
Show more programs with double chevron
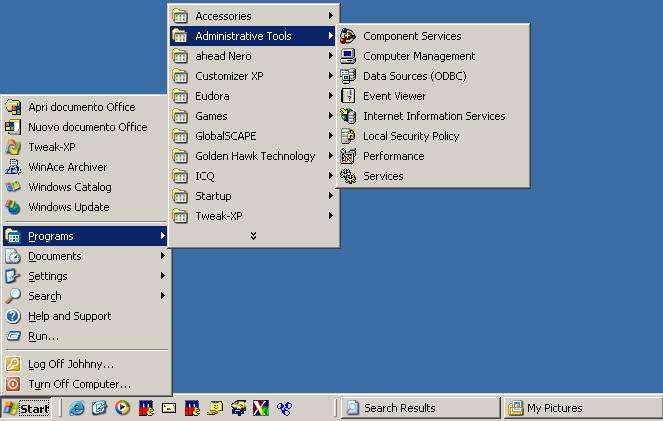point(253,235)
